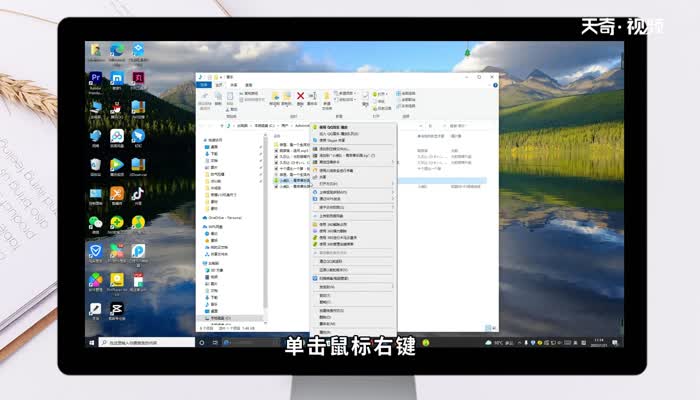The width and height of the screenshot is (700, 400).
Task: Switch to the Share (共享) ribbon tab
Action: pos(233,85)
